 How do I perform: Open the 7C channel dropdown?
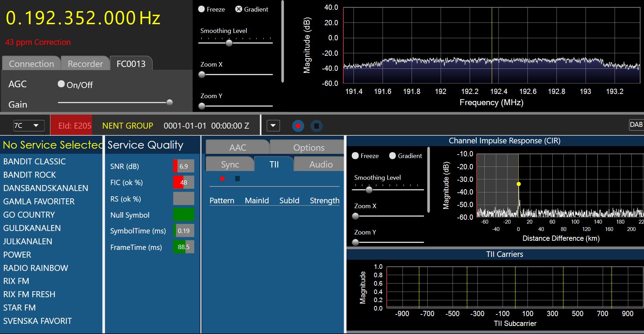tap(29, 126)
